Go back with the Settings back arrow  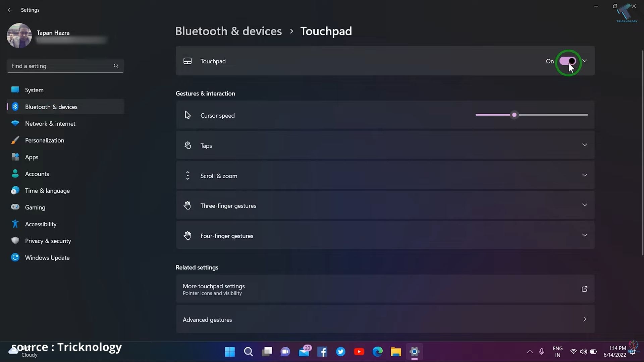(10, 10)
